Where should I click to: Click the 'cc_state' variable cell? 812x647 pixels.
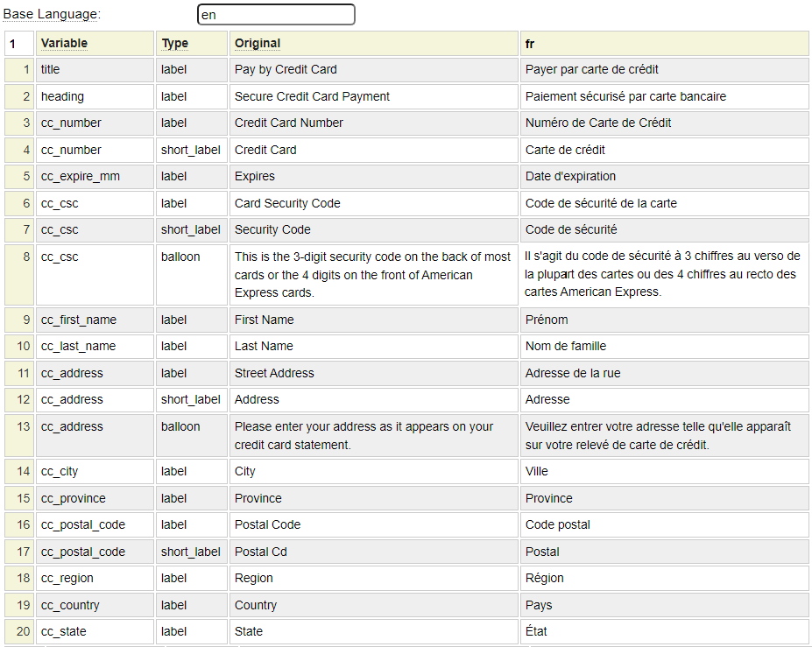95,632
